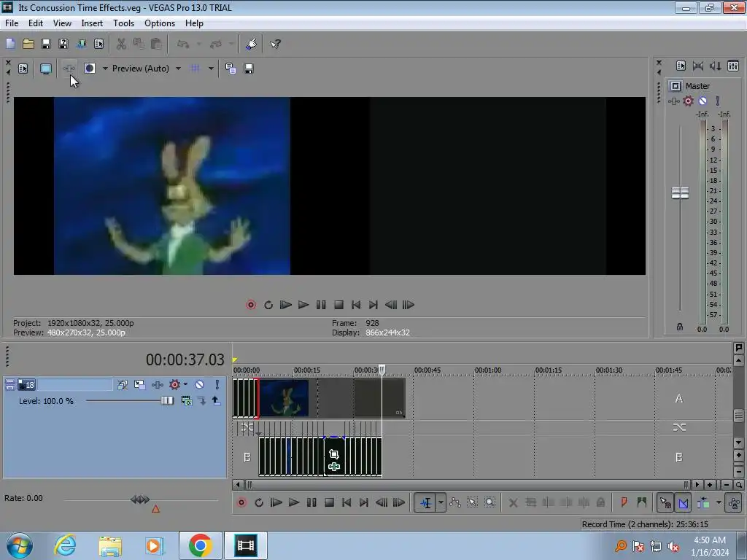This screenshot has width=747, height=560.
Task: Open Video Output FX in the preview toolbar
Action: tap(69, 69)
